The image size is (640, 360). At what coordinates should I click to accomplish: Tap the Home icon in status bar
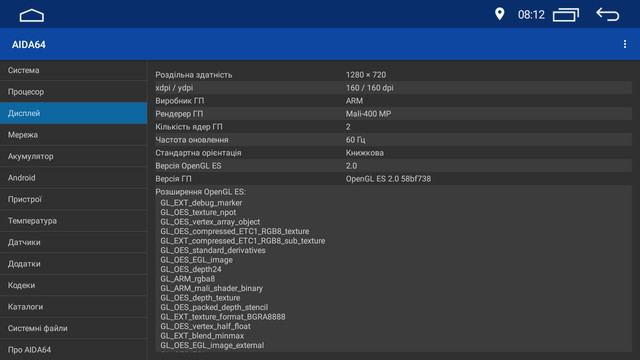31,16
